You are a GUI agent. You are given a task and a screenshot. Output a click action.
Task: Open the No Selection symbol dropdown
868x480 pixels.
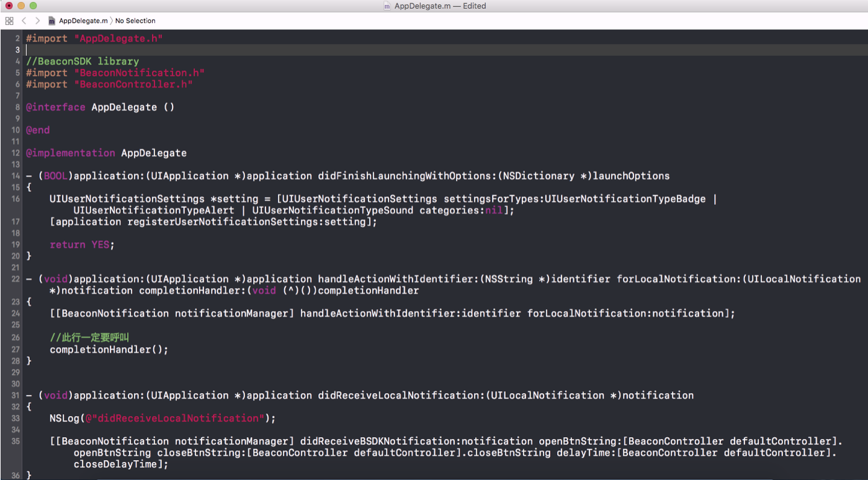pos(135,20)
